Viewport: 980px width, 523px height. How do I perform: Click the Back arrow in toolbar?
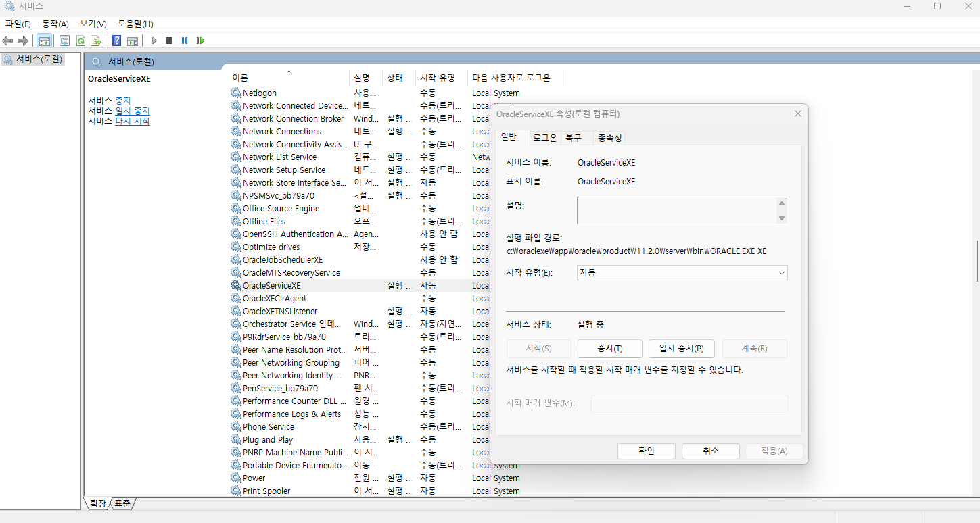7,41
